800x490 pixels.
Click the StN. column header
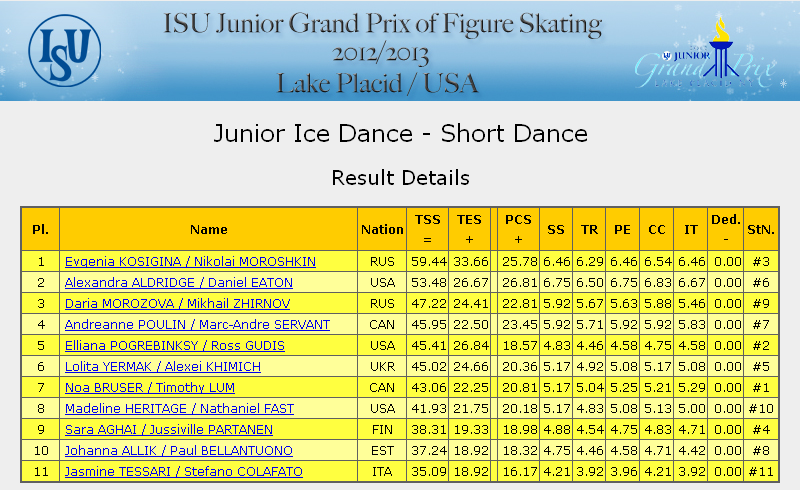(x=761, y=229)
